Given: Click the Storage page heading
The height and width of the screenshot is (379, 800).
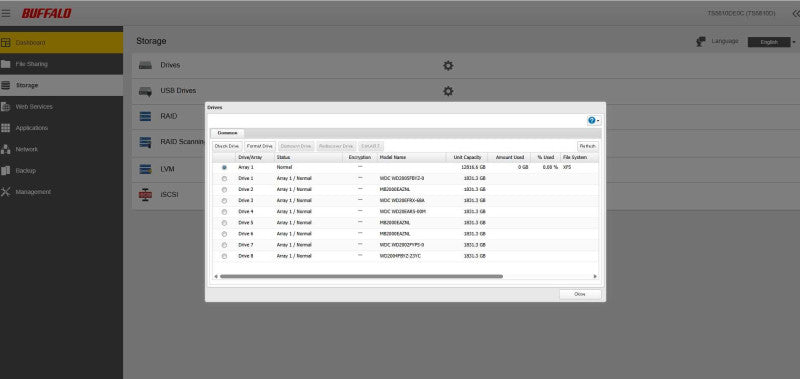Looking at the screenshot, I should coord(151,41).
